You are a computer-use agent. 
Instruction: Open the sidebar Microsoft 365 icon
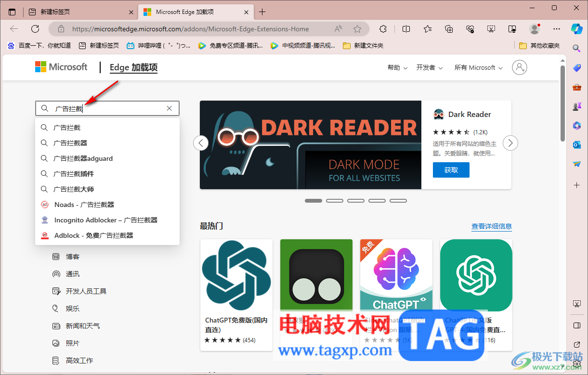[577, 126]
